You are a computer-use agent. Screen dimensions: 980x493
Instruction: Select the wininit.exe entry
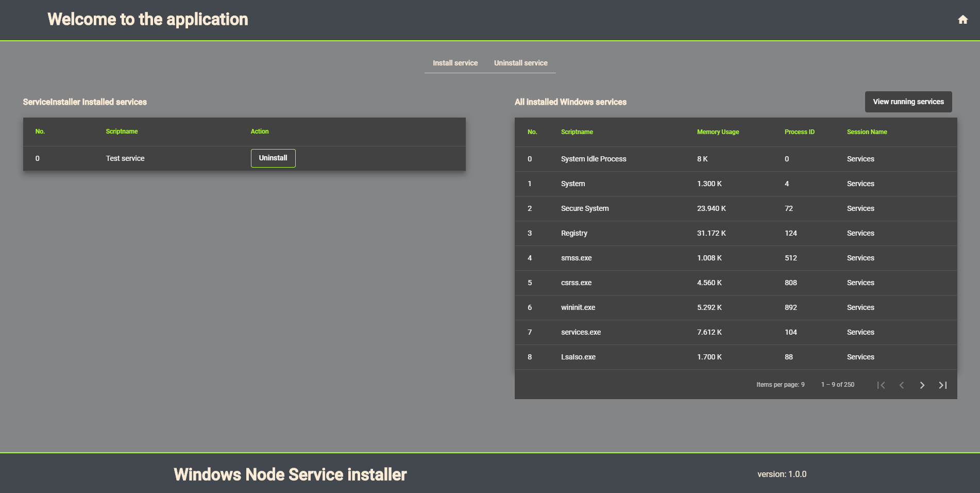point(578,307)
